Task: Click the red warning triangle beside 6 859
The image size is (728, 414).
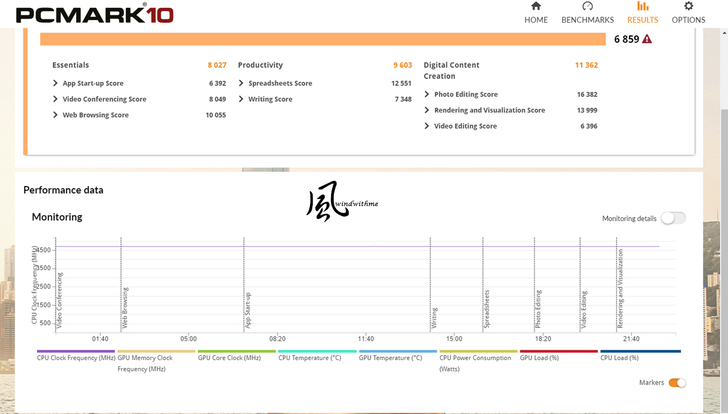Action: click(x=647, y=39)
